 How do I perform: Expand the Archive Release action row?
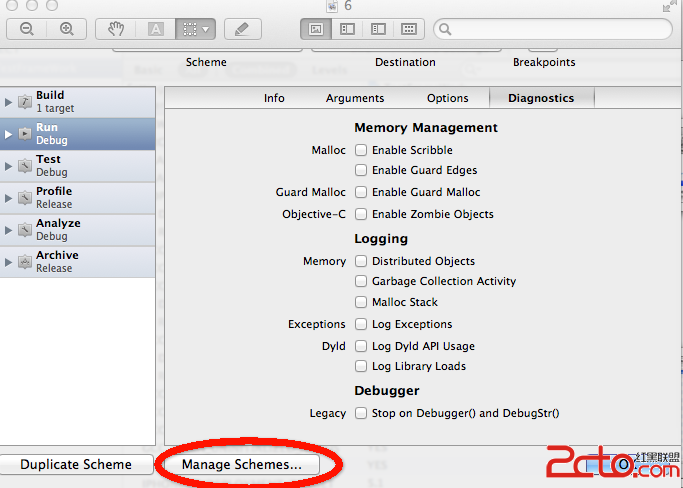[8, 262]
